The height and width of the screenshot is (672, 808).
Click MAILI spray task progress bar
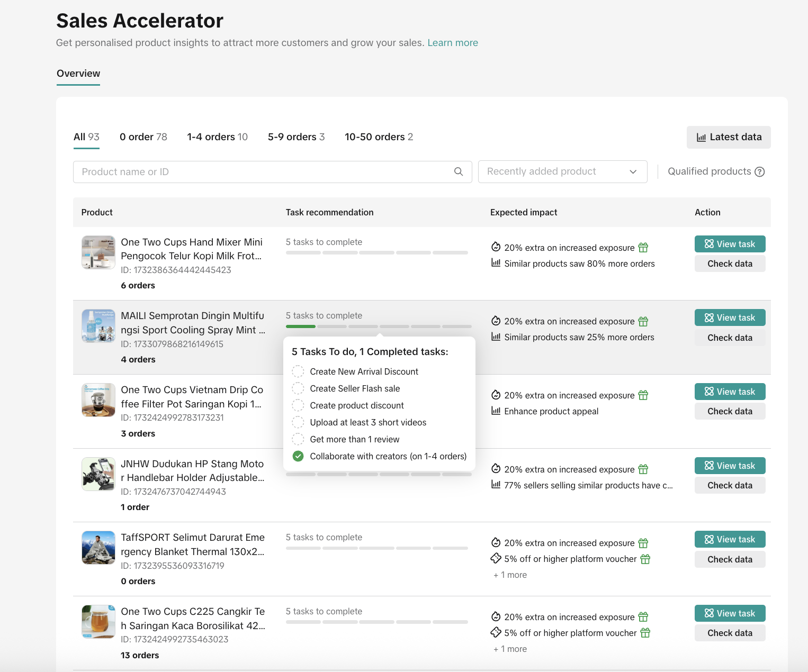tap(378, 326)
